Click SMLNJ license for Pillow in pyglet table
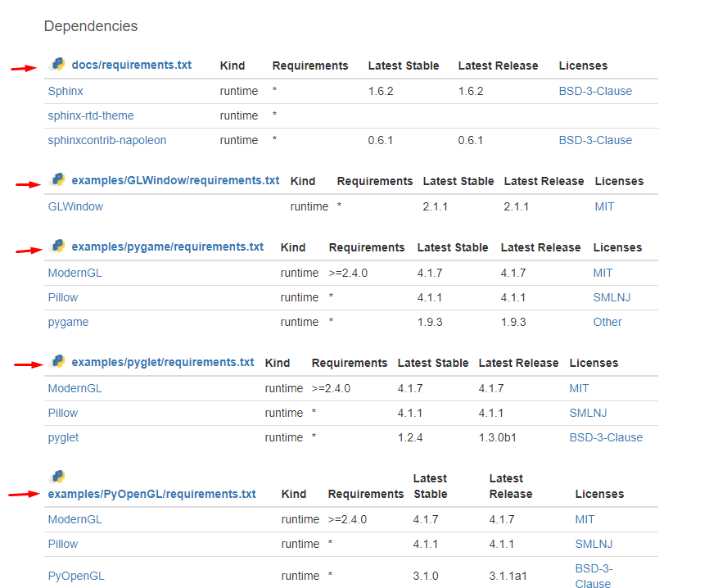Viewport: 718px width, 588px height. tap(588, 413)
